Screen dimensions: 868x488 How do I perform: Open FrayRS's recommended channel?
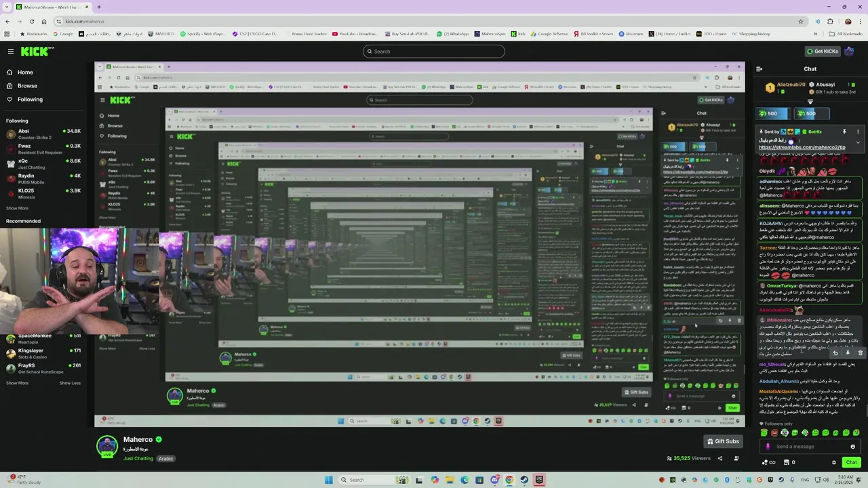[43, 368]
